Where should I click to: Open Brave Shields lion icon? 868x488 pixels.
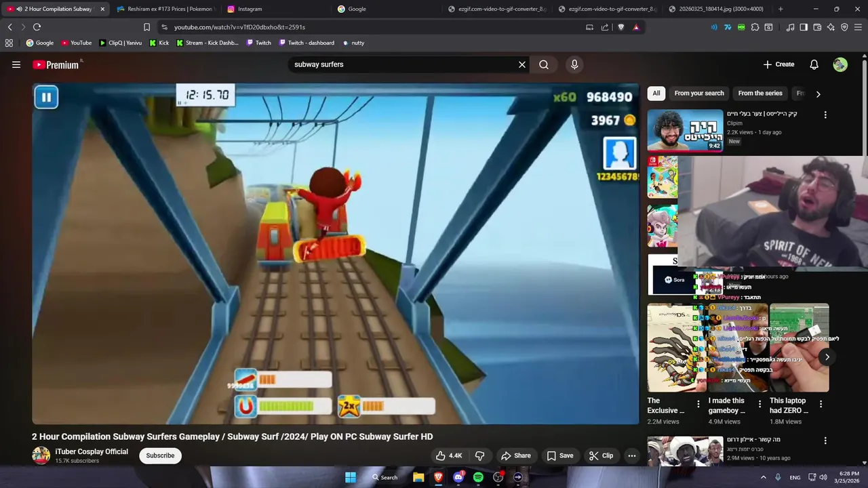[x=620, y=27]
